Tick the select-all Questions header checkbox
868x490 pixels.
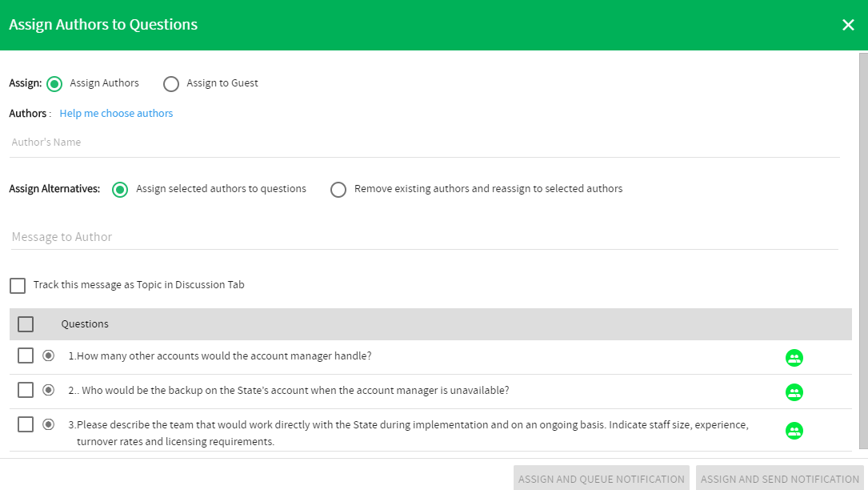(26, 323)
